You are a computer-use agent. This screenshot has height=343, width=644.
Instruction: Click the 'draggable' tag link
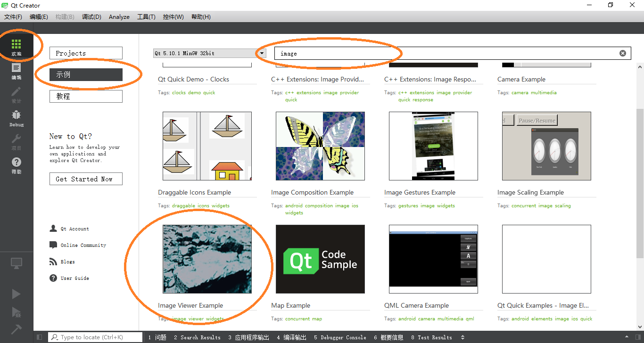[x=183, y=206]
